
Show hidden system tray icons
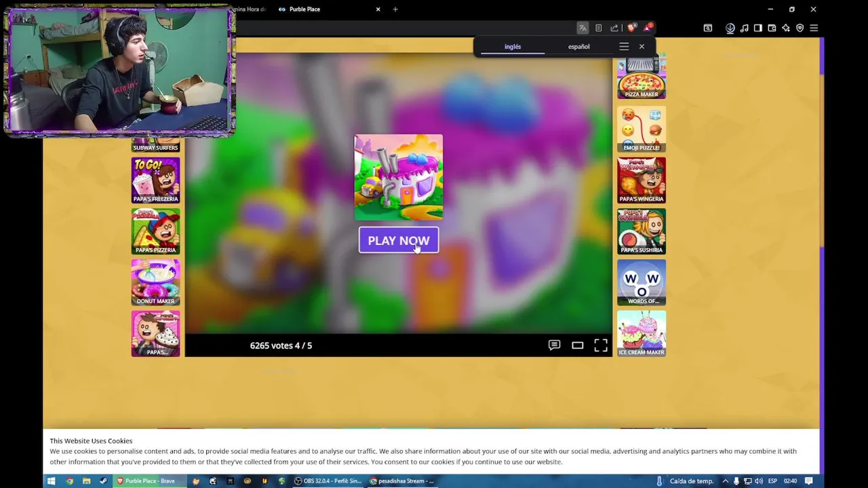coord(725,481)
